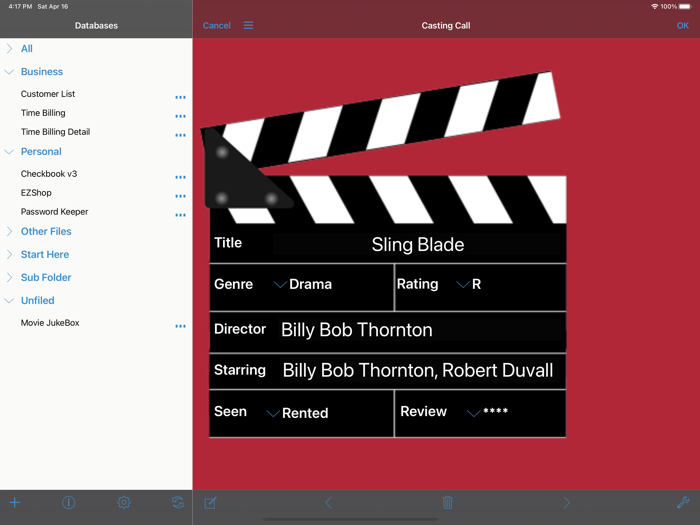This screenshot has width=700, height=525.
Task: Open the wrench tools icon
Action: tap(683, 503)
